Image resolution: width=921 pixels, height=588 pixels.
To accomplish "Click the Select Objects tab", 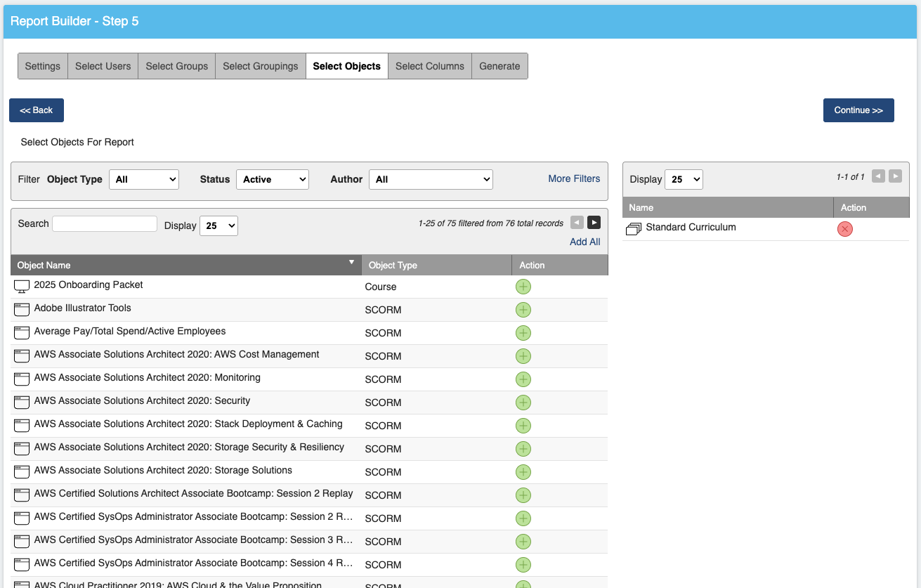I will (x=347, y=66).
